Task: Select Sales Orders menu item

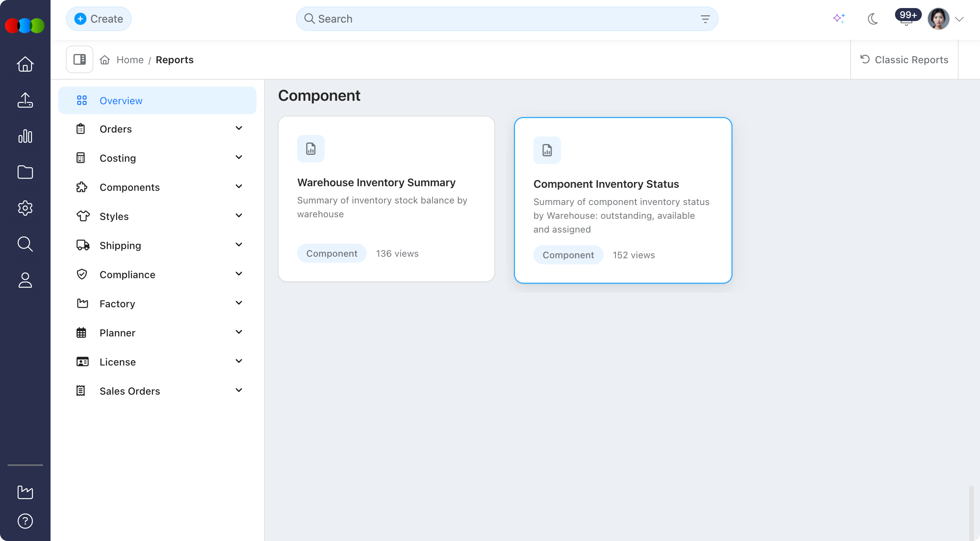Action: tap(157, 391)
